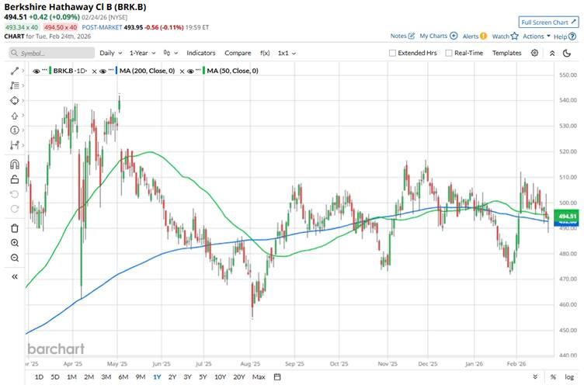
Task: Expand the 1-Year period dropdown
Action: pos(142,53)
